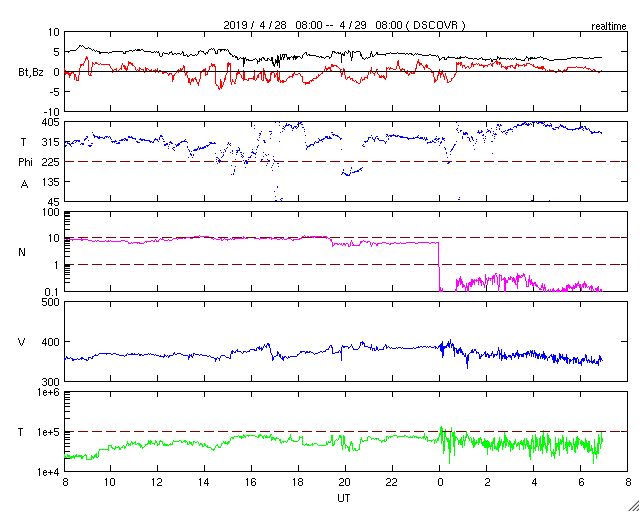Select the "Bt,Bz" axis label

[31, 74]
